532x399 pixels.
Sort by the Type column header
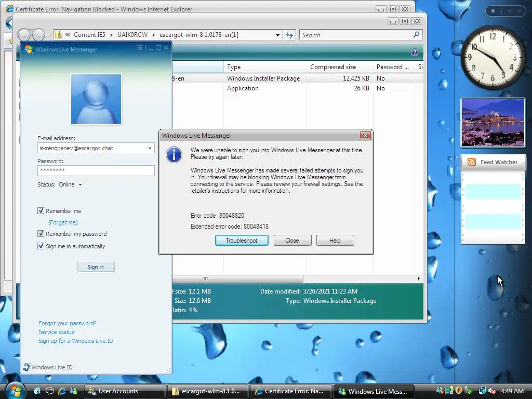(x=265, y=67)
